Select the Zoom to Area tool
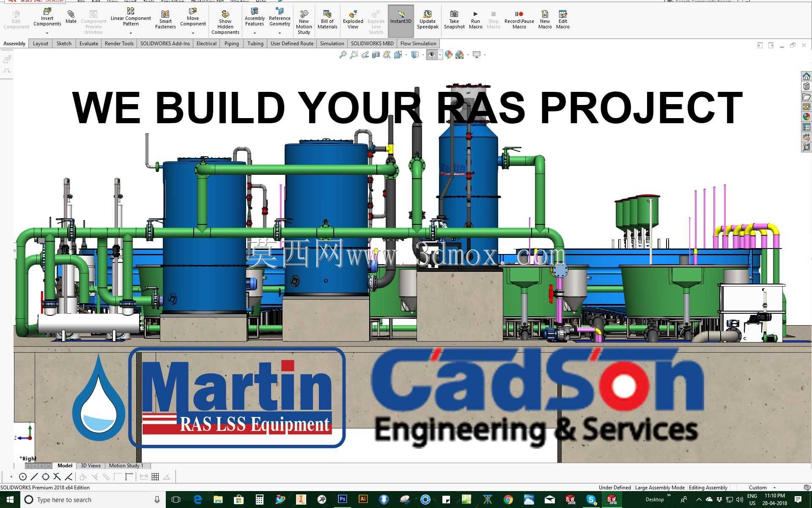This screenshot has width=812, height=508. (354, 55)
